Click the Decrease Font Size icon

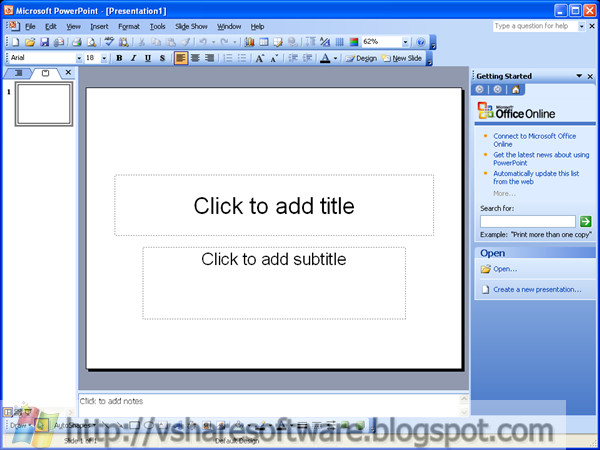(x=274, y=58)
